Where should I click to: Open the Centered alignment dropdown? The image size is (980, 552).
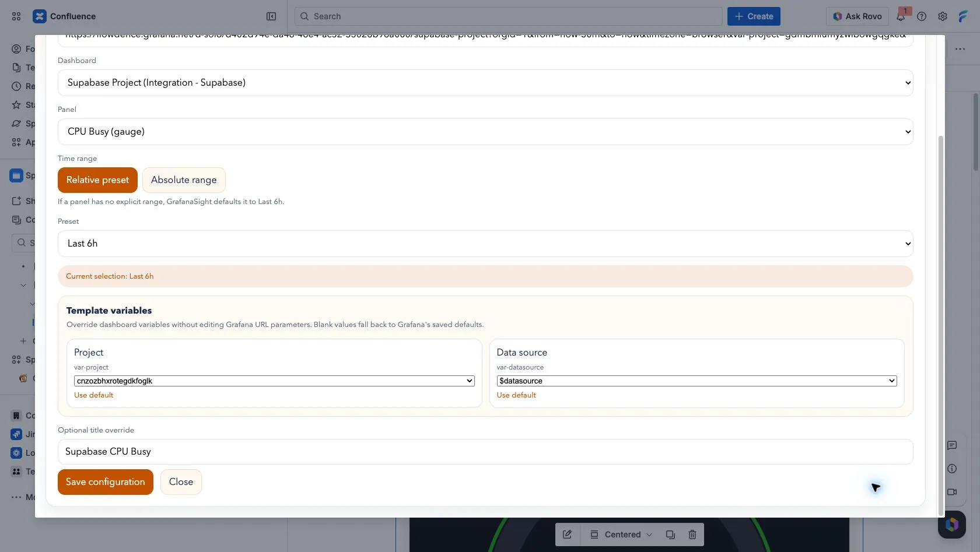[621, 535]
